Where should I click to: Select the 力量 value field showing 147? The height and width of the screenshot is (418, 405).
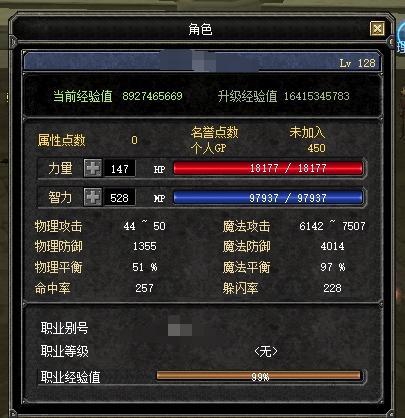(120, 168)
